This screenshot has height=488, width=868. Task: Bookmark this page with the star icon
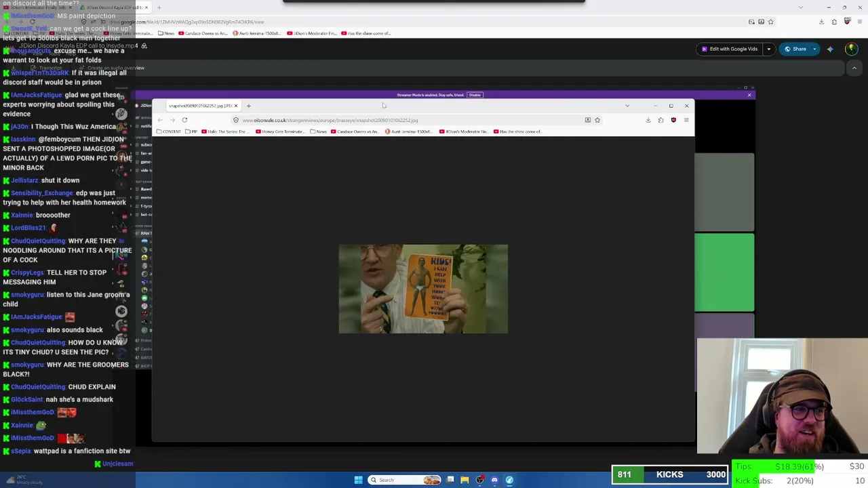tap(597, 120)
